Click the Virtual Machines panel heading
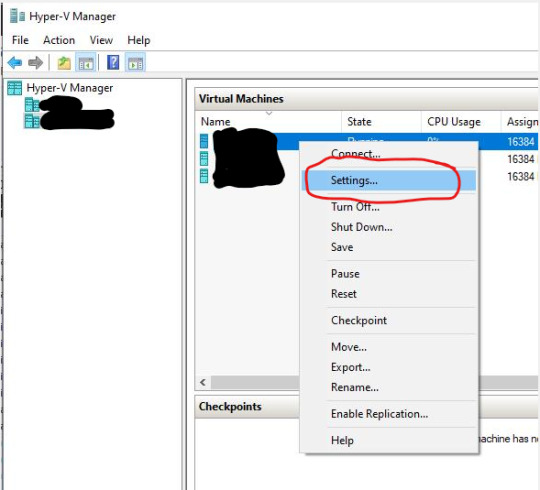This screenshot has height=490, width=540. click(x=241, y=99)
